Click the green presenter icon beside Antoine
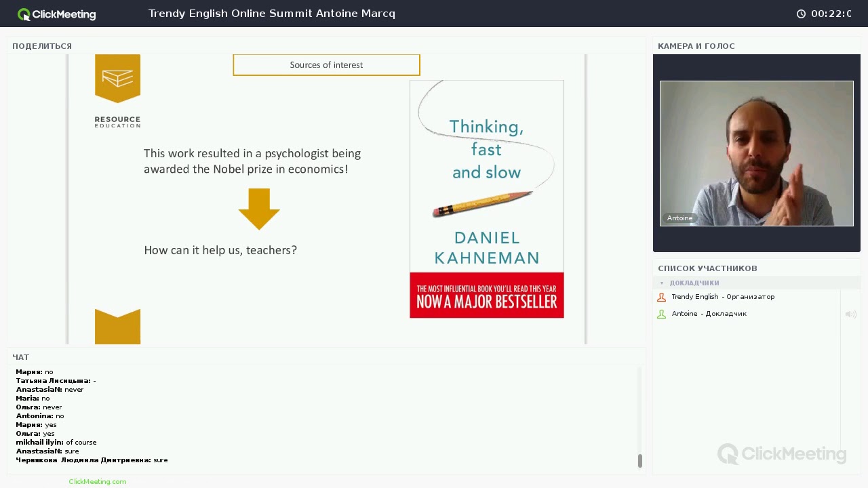 [662, 314]
